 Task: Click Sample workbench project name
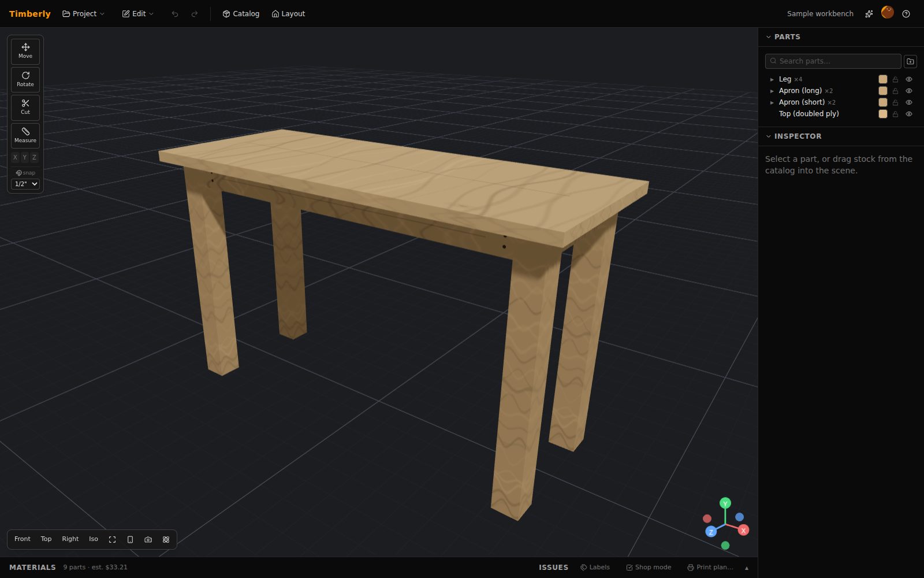coord(820,14)
